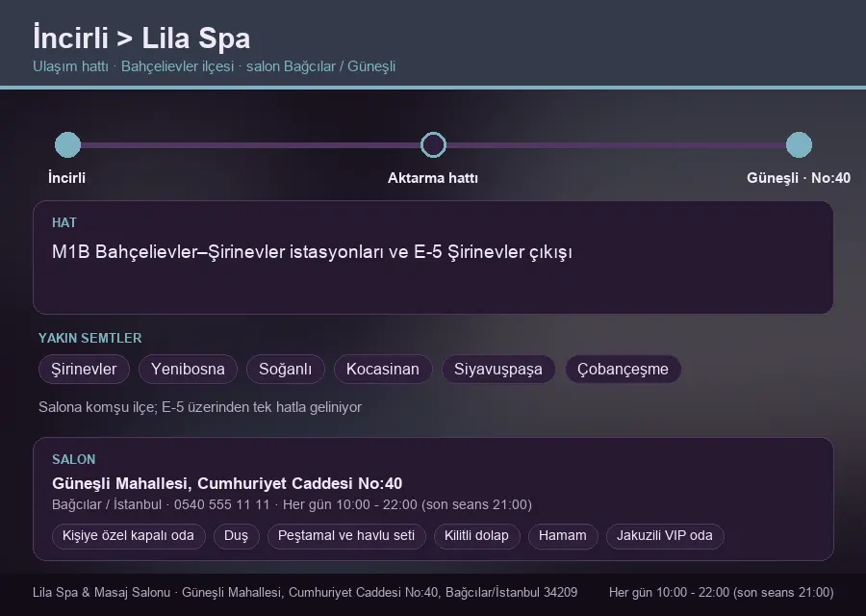Click the footer Lila Spa & Masaj Salonu address
This screenshot has width=866, height=616.
click(x=305, y=593)
